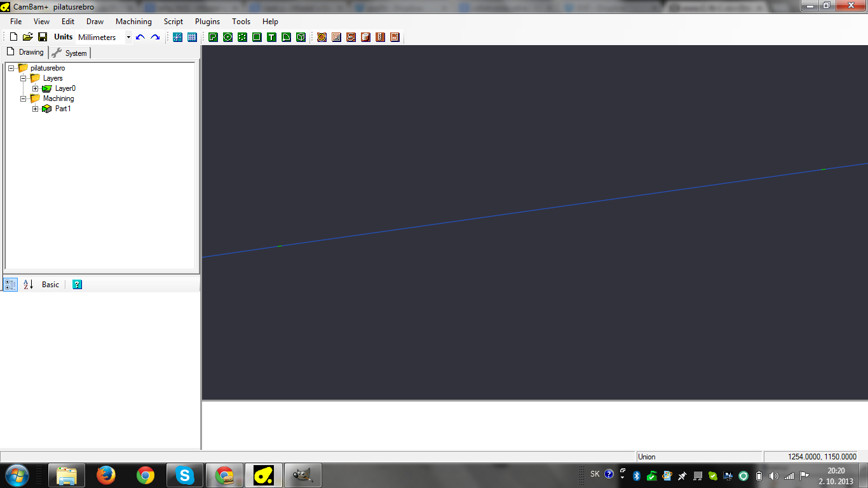Switch properties to alphabetical sort

(x=28, y=285)
